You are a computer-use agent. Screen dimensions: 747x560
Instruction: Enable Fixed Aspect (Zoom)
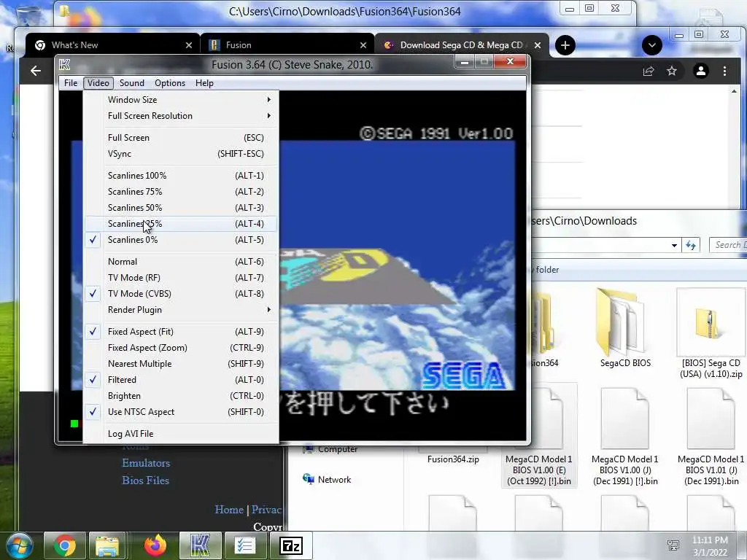tap(181, 348)
